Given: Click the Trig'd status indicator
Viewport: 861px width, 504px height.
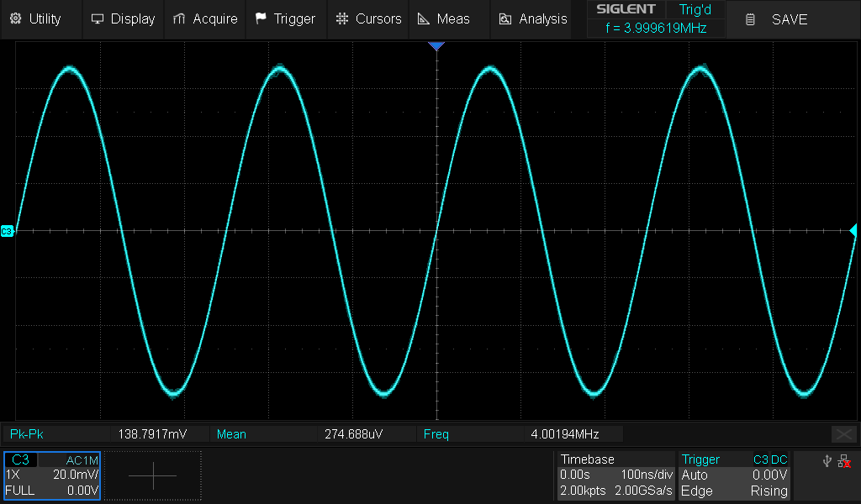Looking at the screenshot, I should coord(695,9).
